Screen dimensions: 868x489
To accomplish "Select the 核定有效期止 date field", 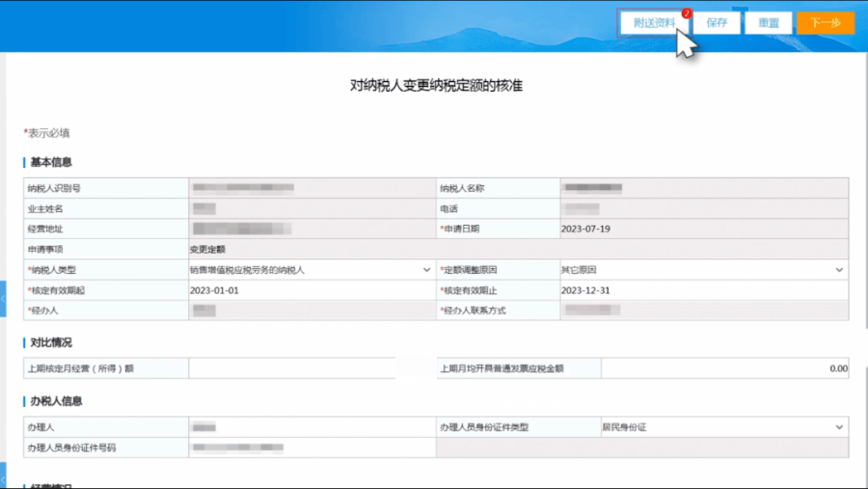I will (x=703, y=290).
